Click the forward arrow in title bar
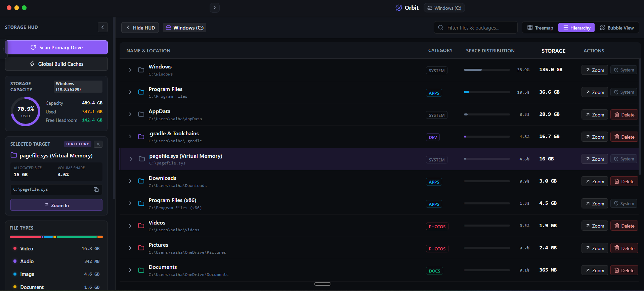The image size is (644, 291). pyautogui.click(x=214, y=7)
